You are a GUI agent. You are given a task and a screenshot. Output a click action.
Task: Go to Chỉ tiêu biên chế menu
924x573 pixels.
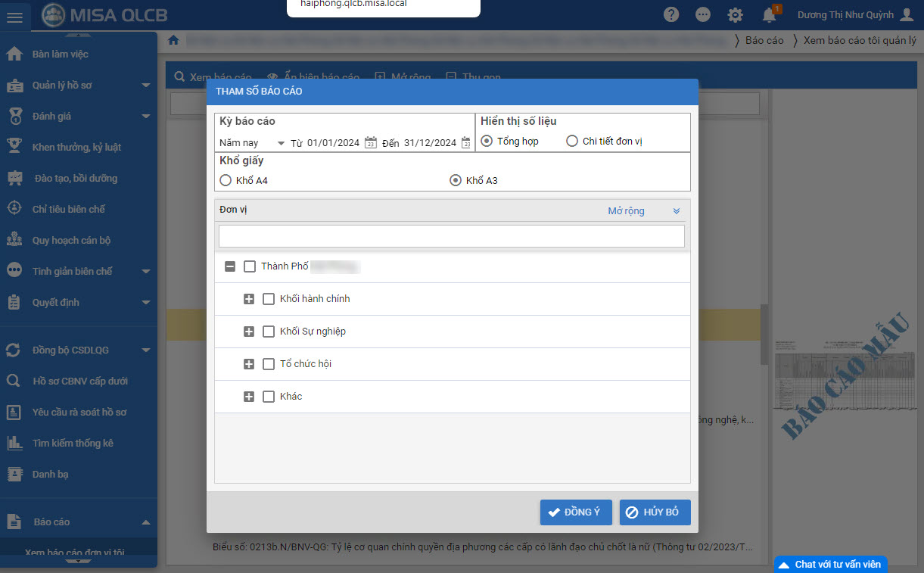tap(68, 210)
